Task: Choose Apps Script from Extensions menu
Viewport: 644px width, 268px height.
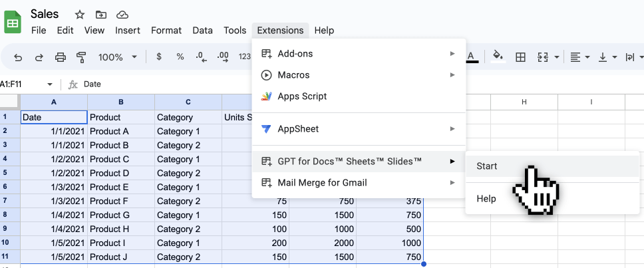Action: tap(302, 96)
